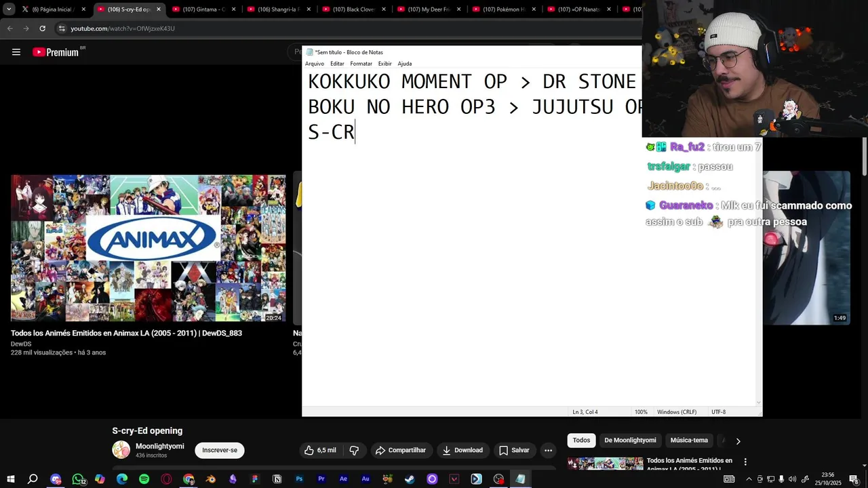
Task: Open Opera browser from the taskbar
Action: (x=167, y=479)
